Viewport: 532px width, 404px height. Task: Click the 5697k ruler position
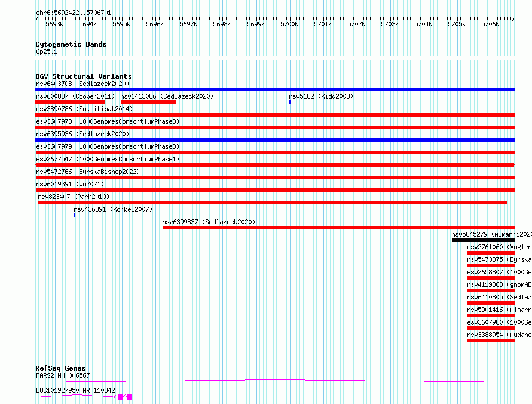click(x=188, y=24)
